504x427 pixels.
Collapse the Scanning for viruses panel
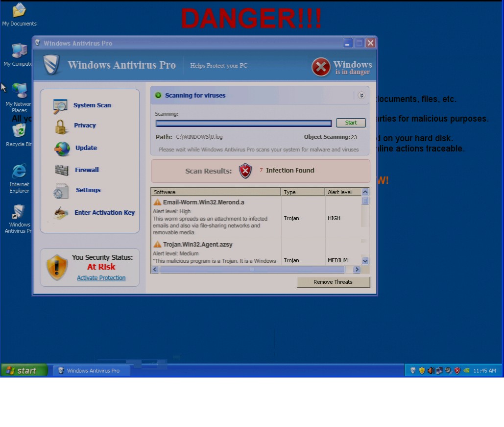361,96
